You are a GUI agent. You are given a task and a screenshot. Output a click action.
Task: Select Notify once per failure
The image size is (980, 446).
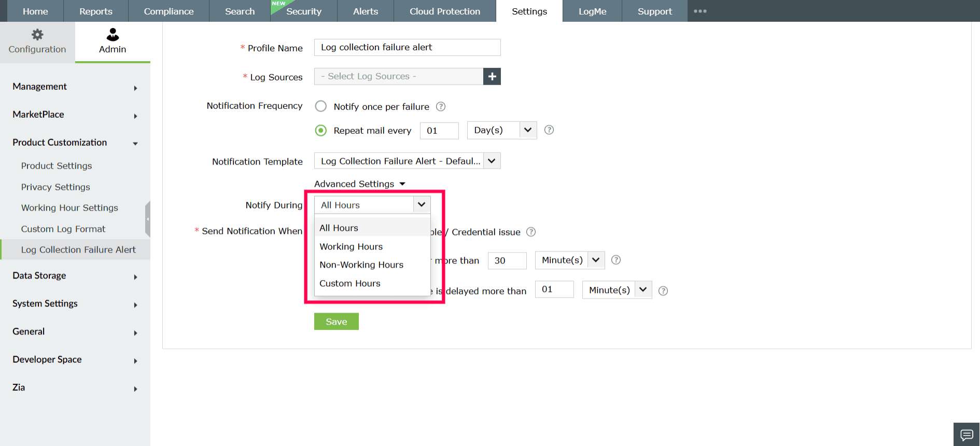tap(321, 106)
